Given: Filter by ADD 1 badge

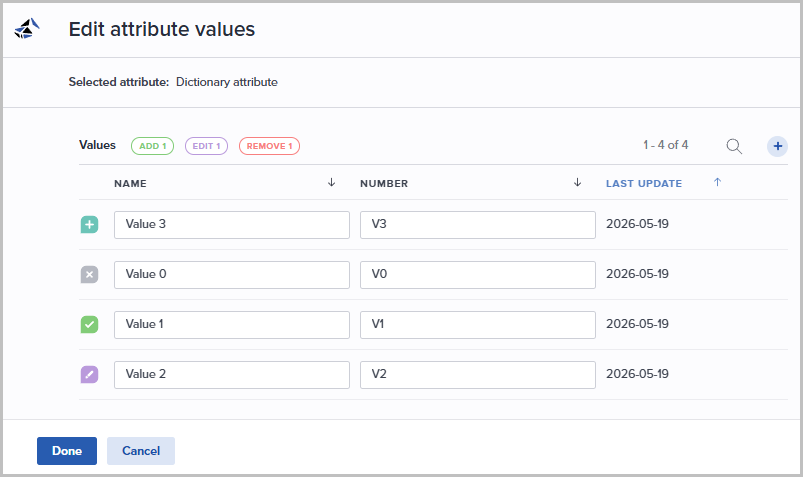Looking at the screenshot, I should (153, 146).
